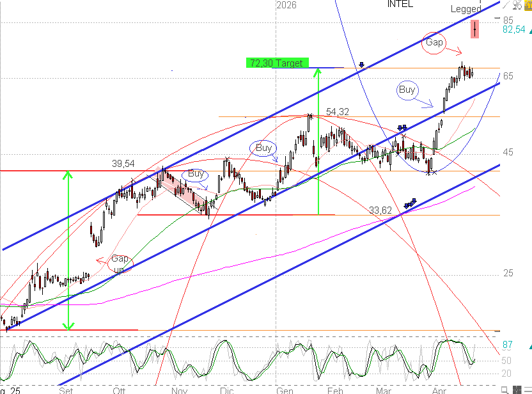Click the magnifier zoom icon at bottom right
532x394 pixels.
(x=505, y=390)
